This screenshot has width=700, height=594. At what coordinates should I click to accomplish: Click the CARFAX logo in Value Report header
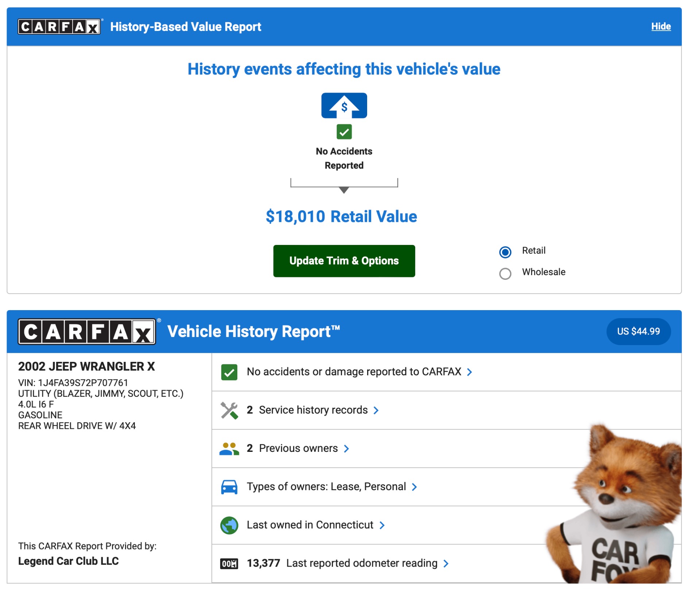point(59,27)
